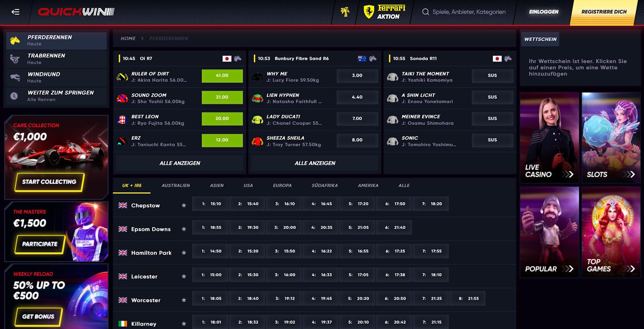Viewport: 644px width, 329px height.
Task: Open Chepstow race 1 at 15:10
Action: click(x=210, y=204)
